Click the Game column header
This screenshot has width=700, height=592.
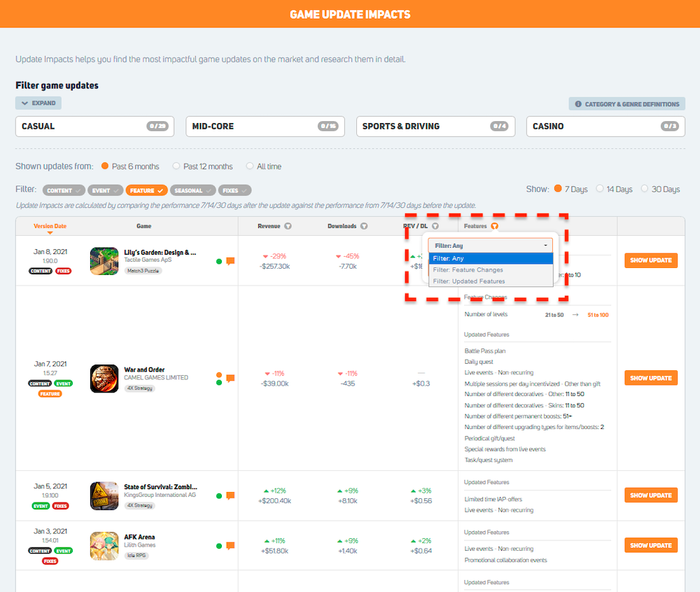click(x=143, y=226)
